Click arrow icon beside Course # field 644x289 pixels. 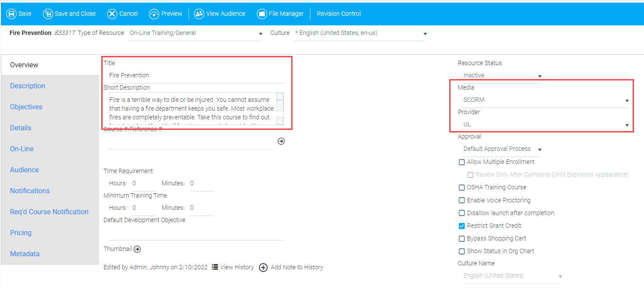pos(281,141)
